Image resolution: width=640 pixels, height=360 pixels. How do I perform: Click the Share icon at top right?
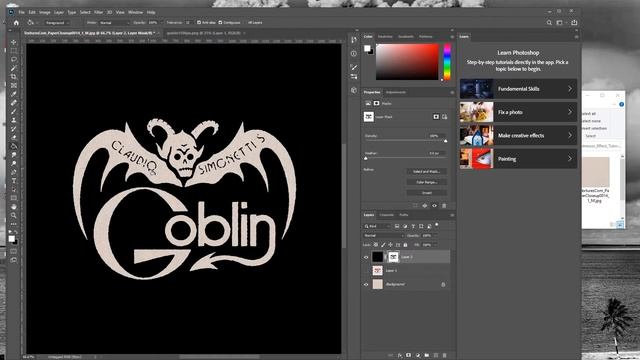574,23
